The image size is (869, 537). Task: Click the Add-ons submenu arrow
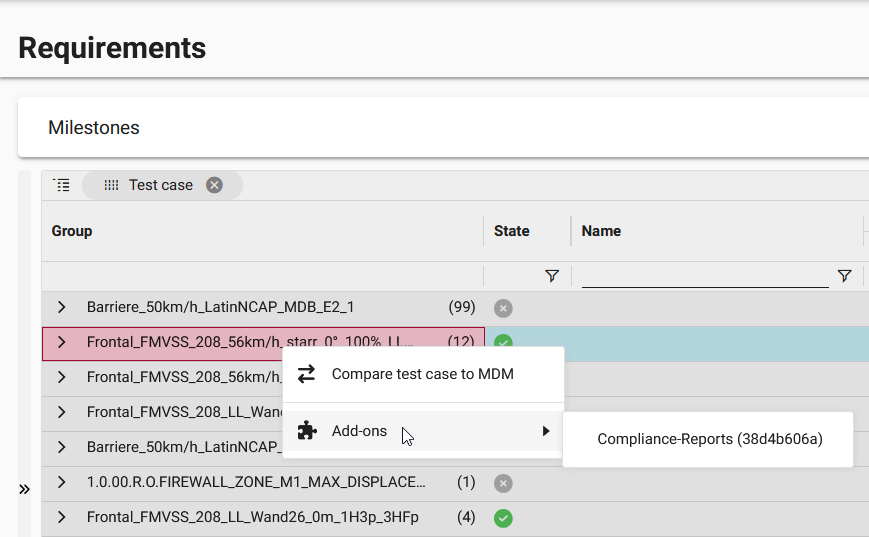546,431
